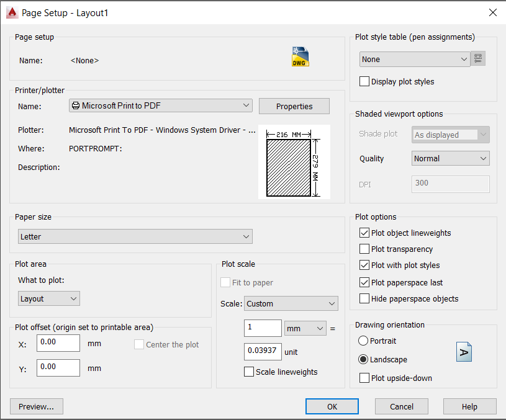The image size is (506, 420).
Task: Open printer Properties
Action: point(294,106)
